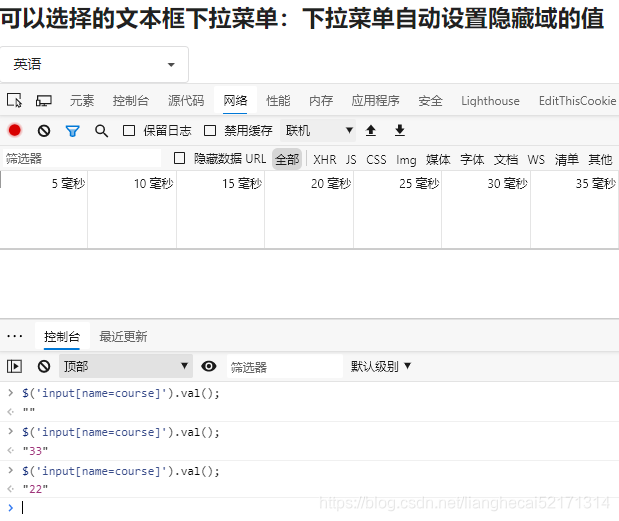Toggle the network filter funnel icon
This screenshot has height=521, width=619.
click(x=73, y=131)
